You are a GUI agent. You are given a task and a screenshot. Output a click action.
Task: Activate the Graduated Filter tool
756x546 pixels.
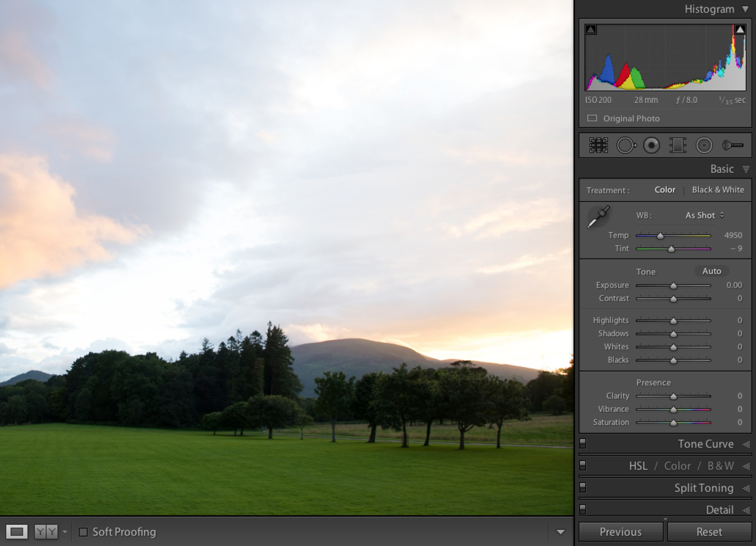[x=678, y=145]
